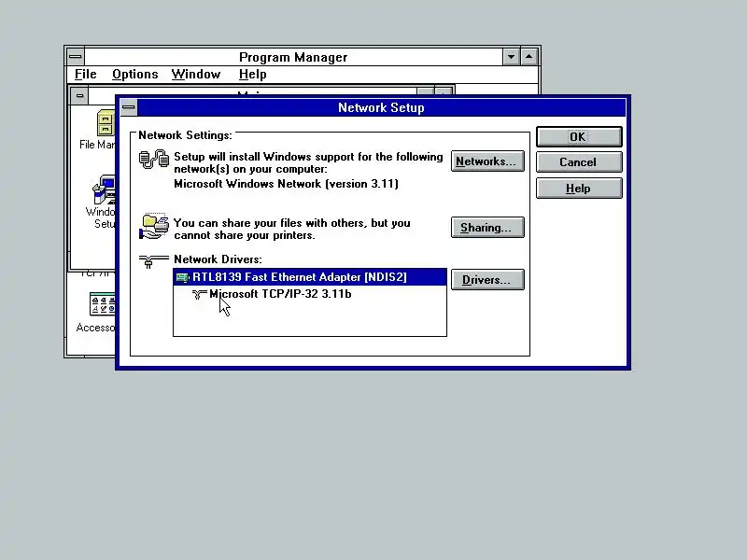The width and height of the screenshot is (747, 560).
Task: Click the file and printer sharing icon
Action: 154,227
